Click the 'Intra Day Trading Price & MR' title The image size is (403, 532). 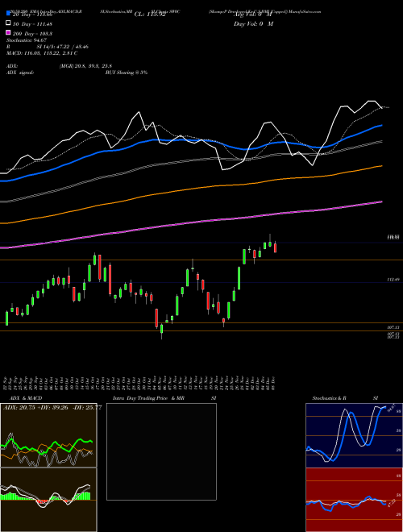click(x=148, y=398)
